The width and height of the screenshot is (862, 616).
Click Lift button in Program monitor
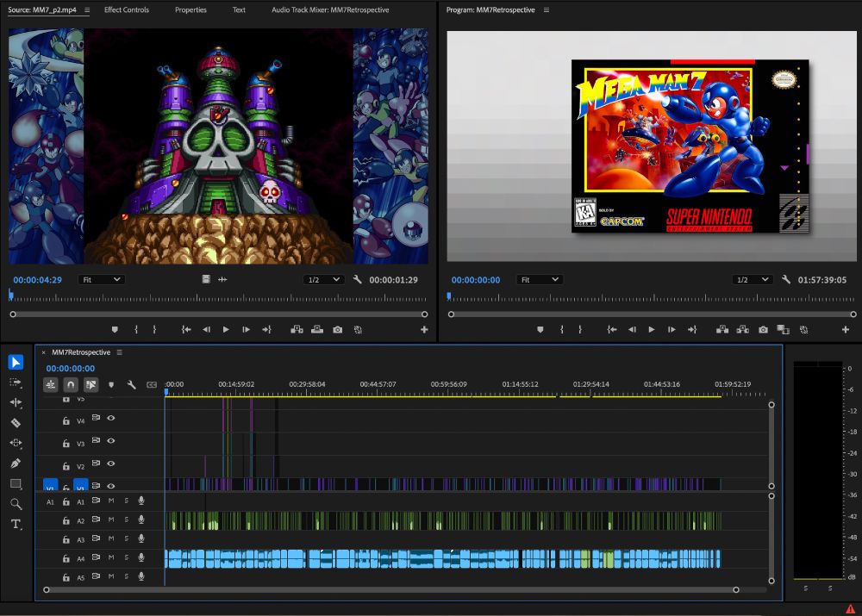click(722, 330)
